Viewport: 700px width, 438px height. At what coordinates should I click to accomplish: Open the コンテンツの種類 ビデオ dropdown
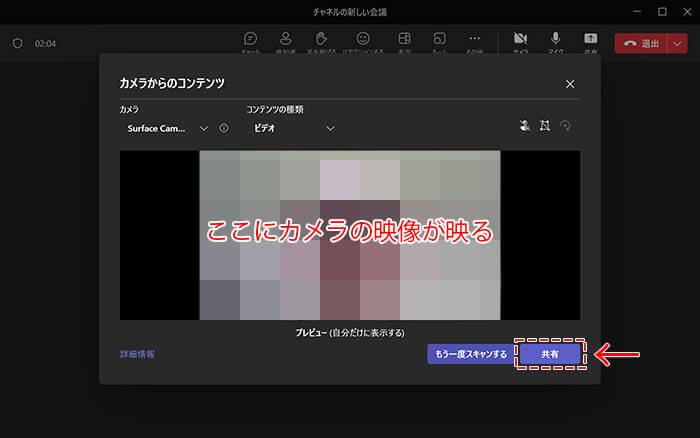coord(293,129)
